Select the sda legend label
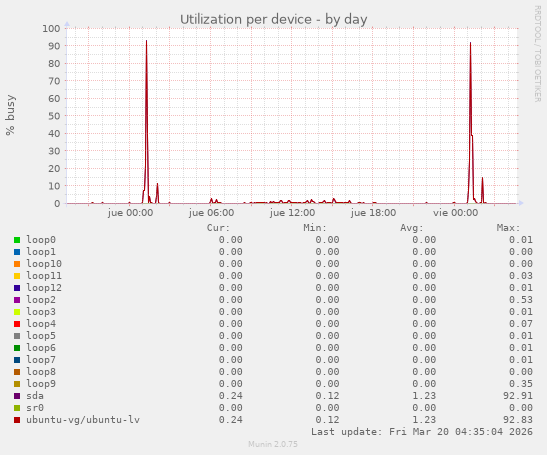Screen dimensions: 547x455 (35, 396)
